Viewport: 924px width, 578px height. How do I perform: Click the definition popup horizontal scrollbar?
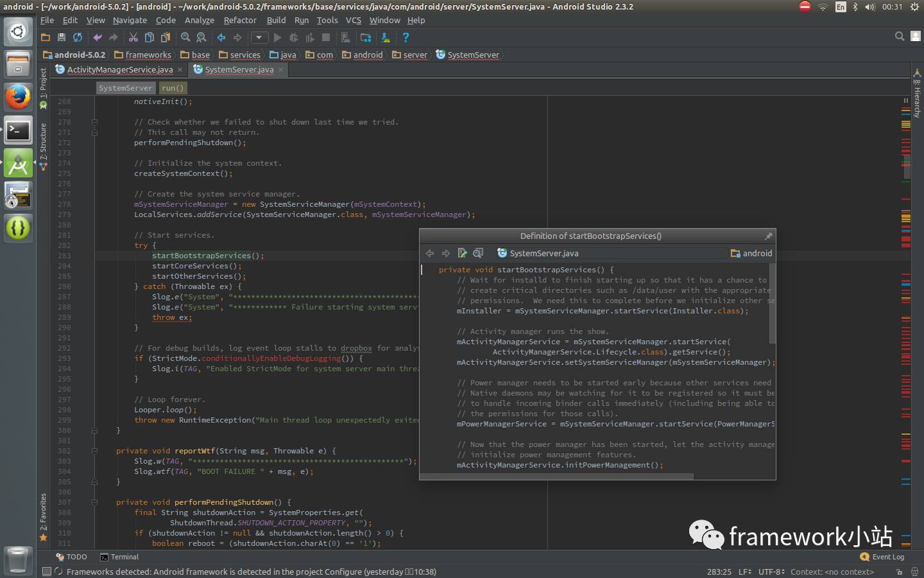pyautogui.click(x=556, y=477)
